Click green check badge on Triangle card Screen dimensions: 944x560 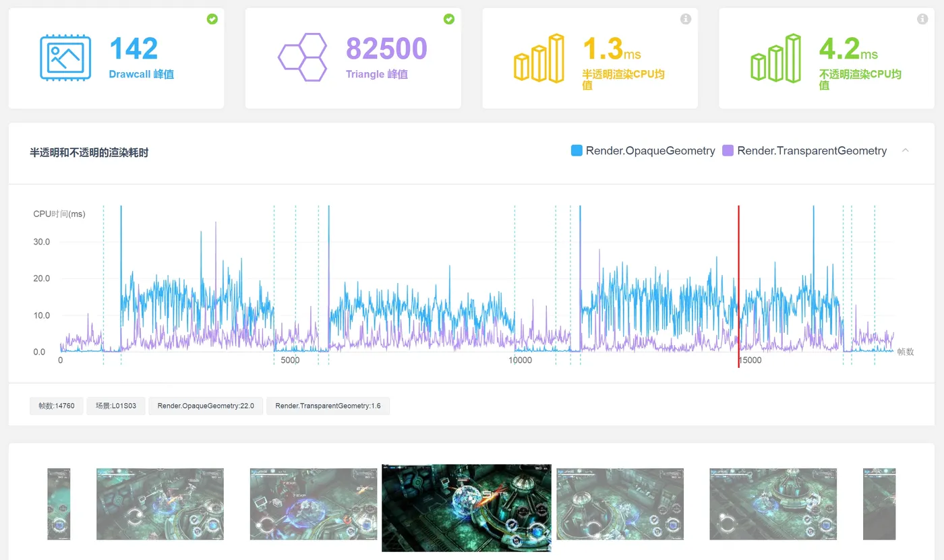pyautogui.click(x=449, y=19)
